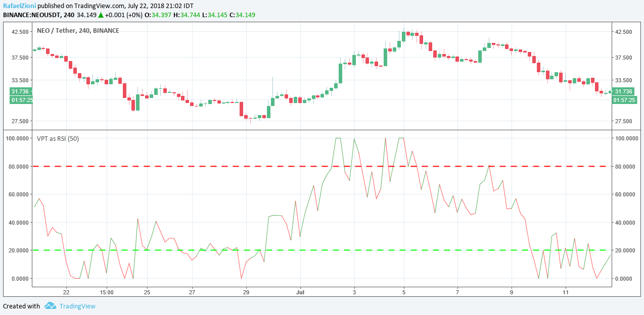Click the red dashed 80 overbought line

point(322,166)
